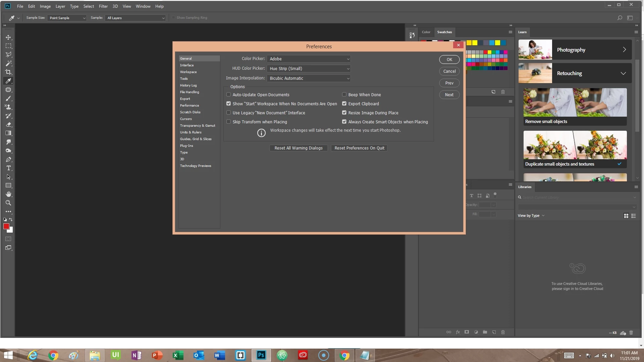
Task: Open the Filter menu
Action: point(103,6)
